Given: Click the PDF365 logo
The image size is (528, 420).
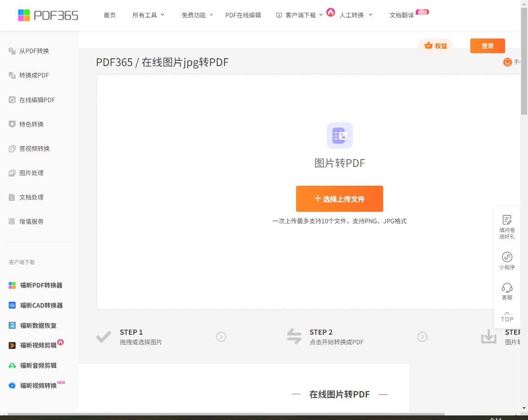Looking at the screenshot, I should (x=48, y=15).
